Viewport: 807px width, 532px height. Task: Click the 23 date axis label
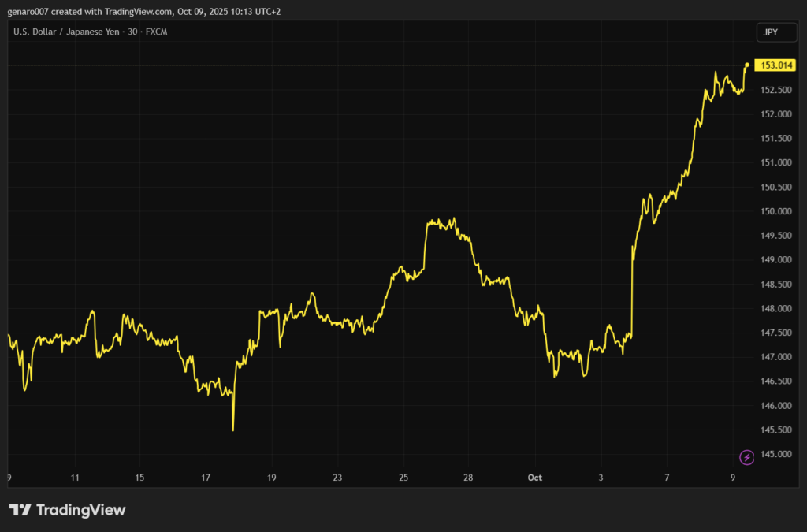[337, 478]
